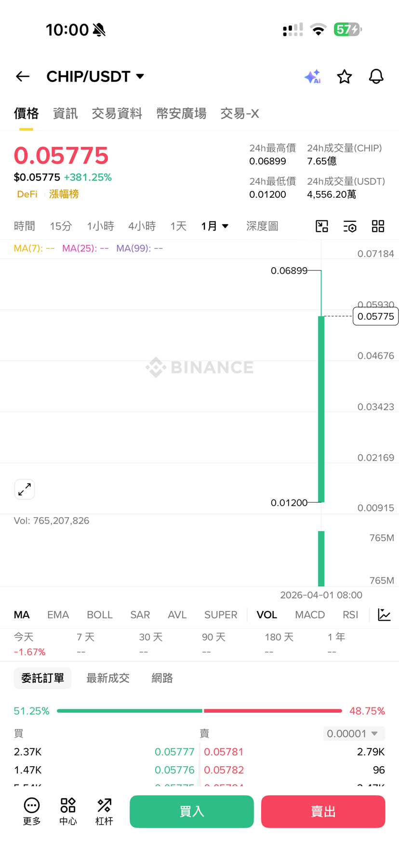Screen dimensions: 399x868
Task: Open chart indicator settings icon
Action: (x=350, y=226)
